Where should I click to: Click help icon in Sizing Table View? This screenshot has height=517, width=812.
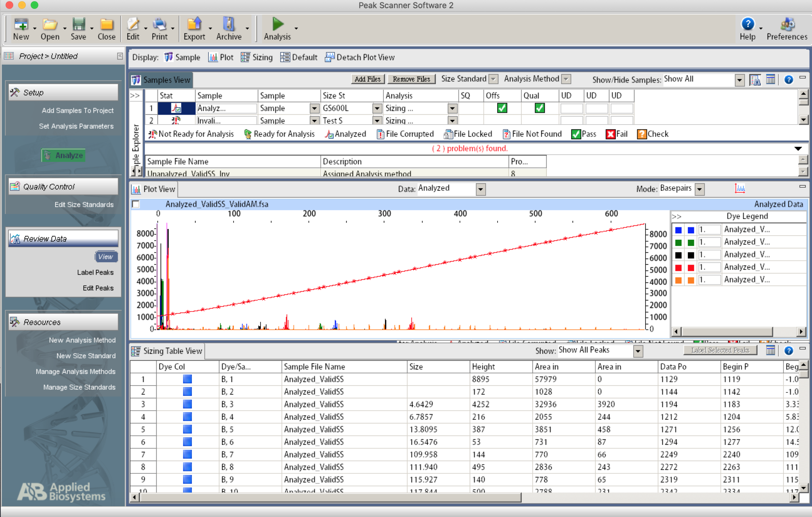(x=788, y=350)
